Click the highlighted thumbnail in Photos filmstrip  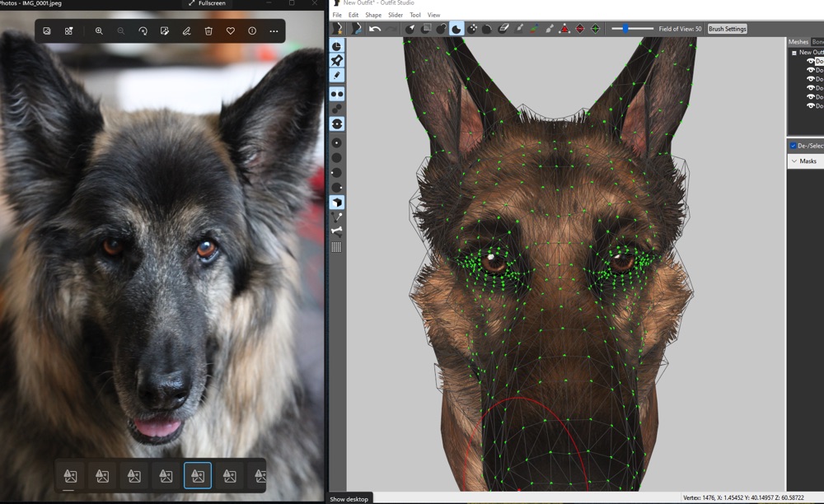click(198, 476)
